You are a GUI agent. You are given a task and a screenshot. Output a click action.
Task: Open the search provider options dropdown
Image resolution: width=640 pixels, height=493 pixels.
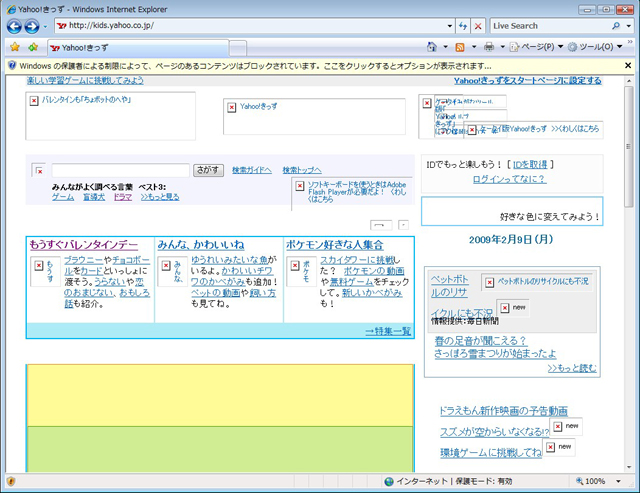pos(629,26)
